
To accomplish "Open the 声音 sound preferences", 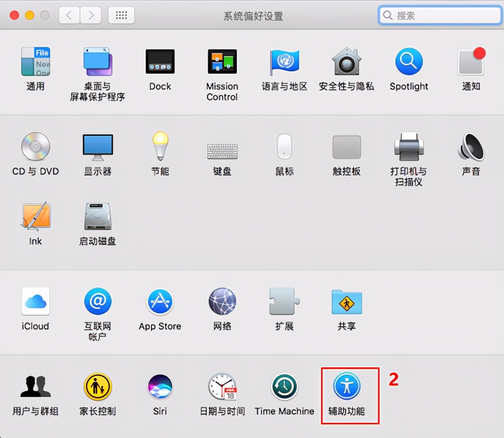I will 471,150.
